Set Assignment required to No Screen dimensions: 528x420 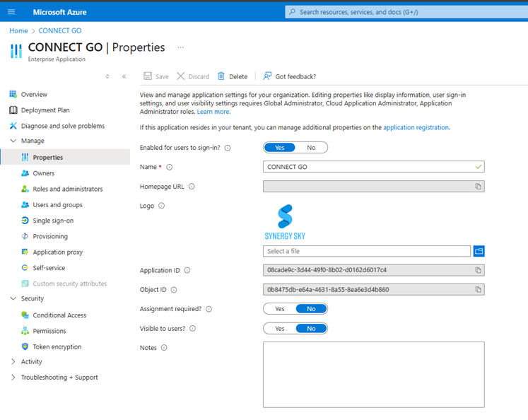click(311, 309)
